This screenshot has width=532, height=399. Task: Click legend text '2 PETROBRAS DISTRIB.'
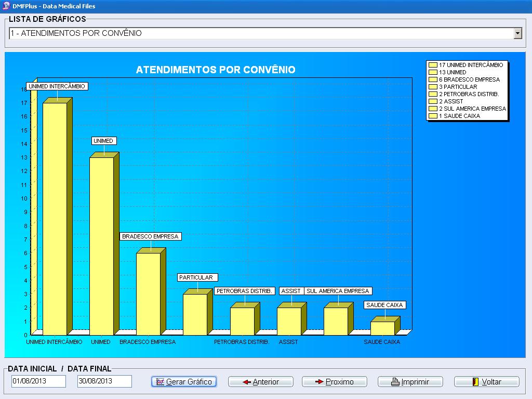click(469, 94)
